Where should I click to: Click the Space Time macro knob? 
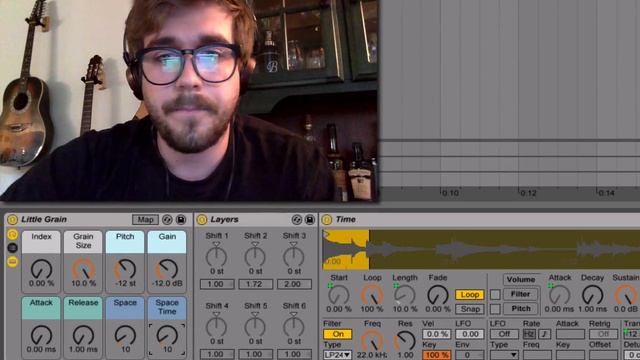pyautogui.click(x=167, y=335)
